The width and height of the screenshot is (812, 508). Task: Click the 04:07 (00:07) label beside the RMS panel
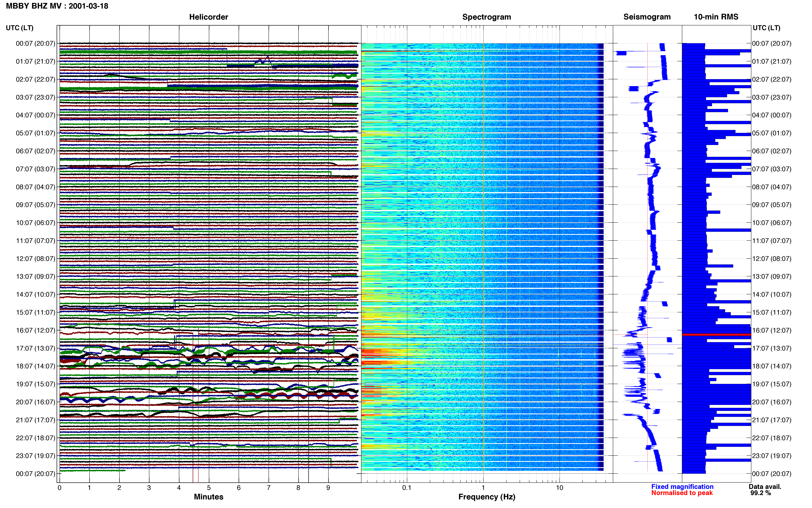click(x=772, y=115)
